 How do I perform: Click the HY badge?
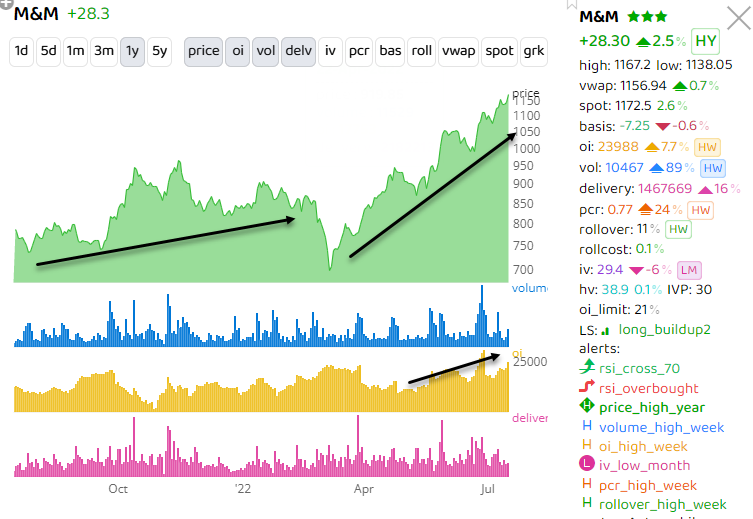[705, 41]
